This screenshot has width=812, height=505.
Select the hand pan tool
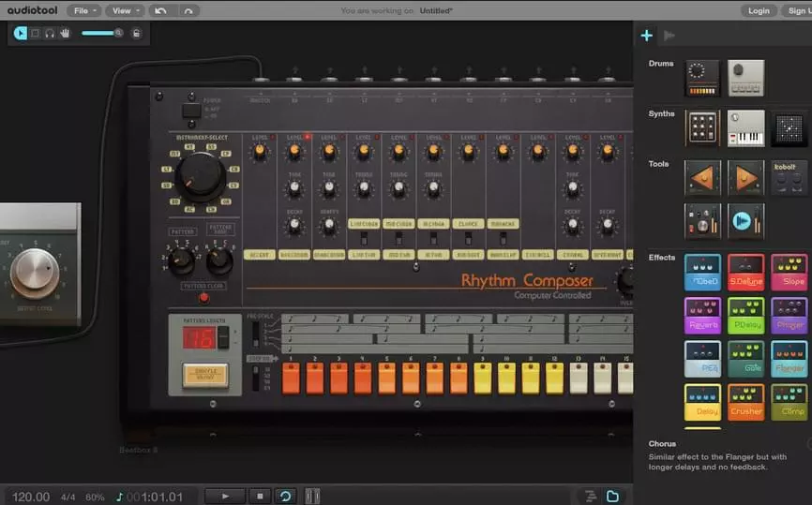[x=65, y=33]
